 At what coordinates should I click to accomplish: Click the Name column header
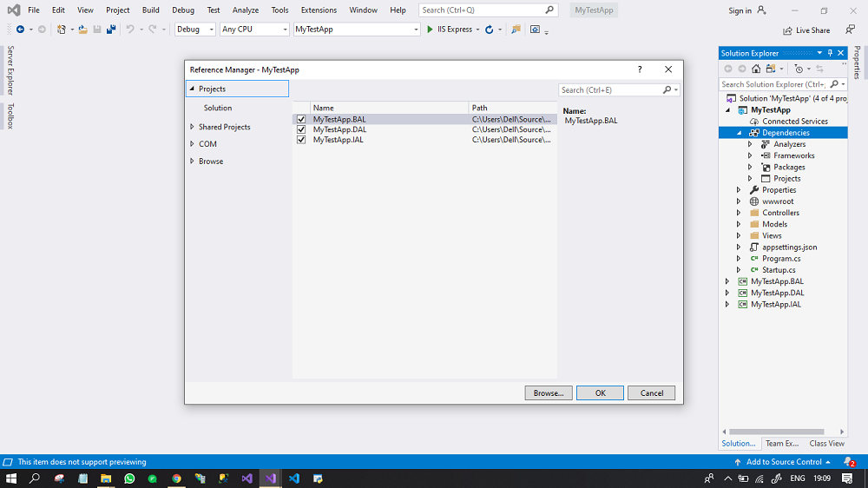pos(389,108)
